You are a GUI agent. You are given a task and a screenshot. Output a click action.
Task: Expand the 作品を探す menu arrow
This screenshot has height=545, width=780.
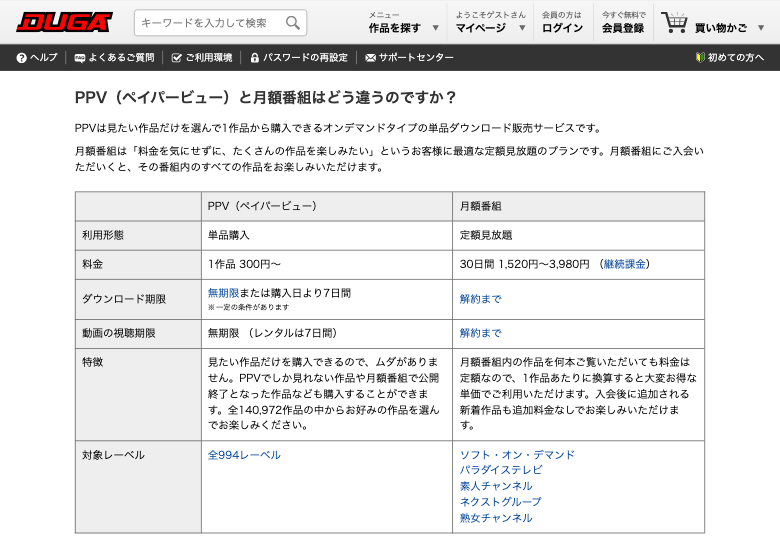point(435,28)
